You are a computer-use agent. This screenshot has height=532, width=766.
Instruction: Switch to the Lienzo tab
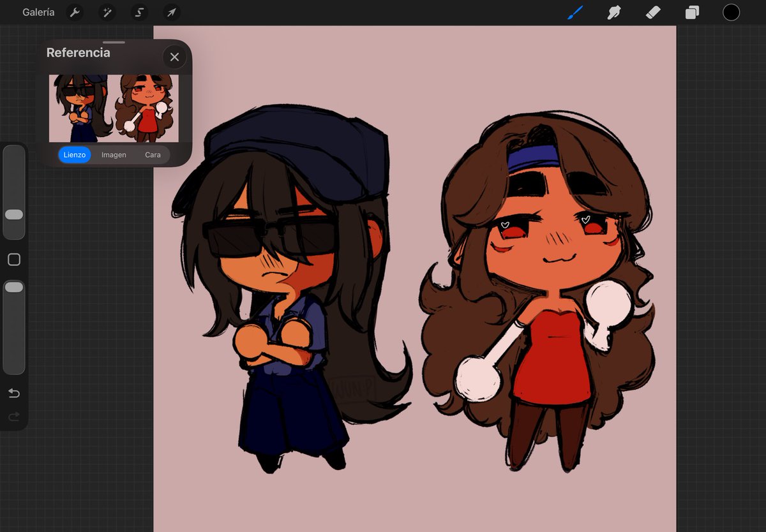(75, 155)
